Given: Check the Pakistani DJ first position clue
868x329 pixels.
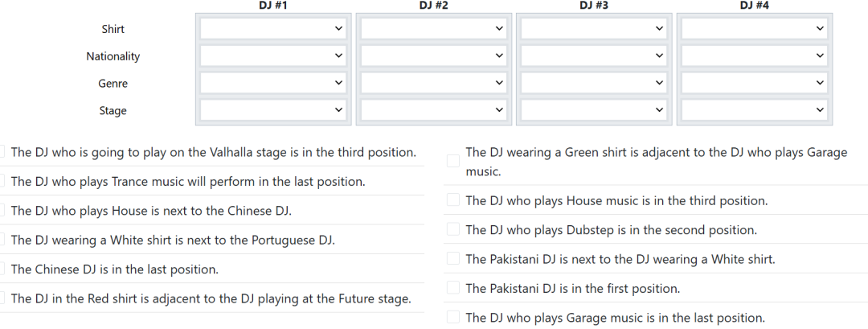Looking at the screenshot, I should point(453,288).
